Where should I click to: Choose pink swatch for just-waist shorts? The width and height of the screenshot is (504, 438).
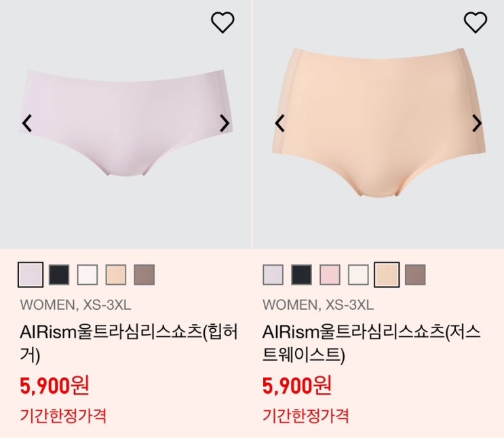coord(330,275)
